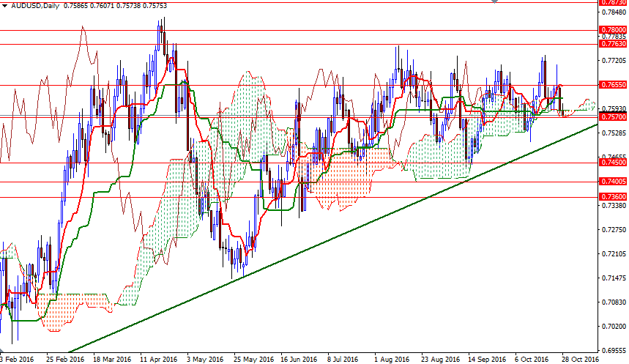The width and height of the screenshot is (629, 364).
Task: Select the 18 Mar 2016 date label
Action: click(x=112, y=359)
